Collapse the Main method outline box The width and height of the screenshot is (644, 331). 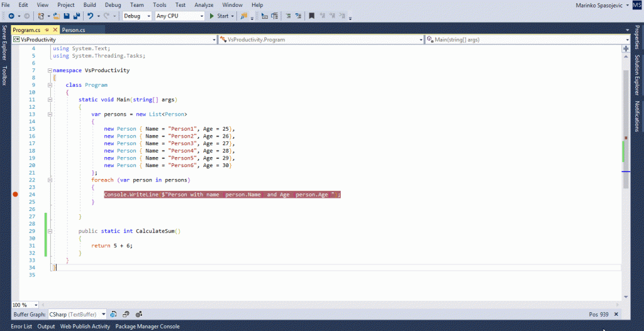click(49, 99)
